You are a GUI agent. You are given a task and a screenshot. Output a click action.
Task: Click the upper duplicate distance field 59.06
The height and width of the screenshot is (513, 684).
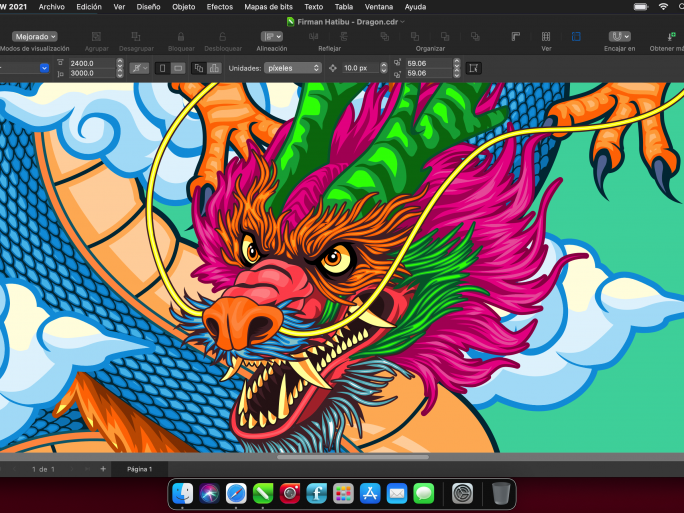point(428,63)
